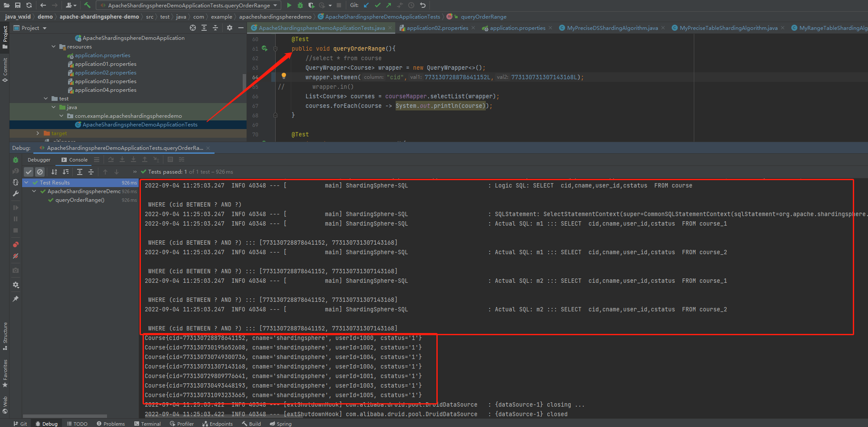Click the Git update project blue arrow
The height and width of the screenshot is (427, 868).
coord(366,5)
